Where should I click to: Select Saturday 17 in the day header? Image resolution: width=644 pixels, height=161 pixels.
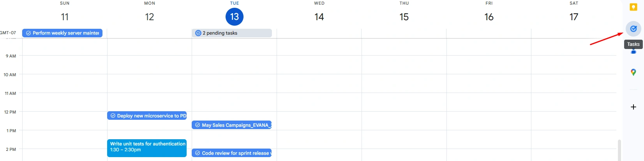[x=574, y=17]
